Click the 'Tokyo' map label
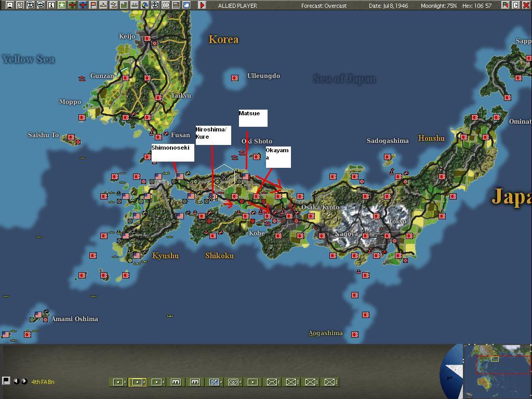The image size is (532, 399). tap(397, 221)
